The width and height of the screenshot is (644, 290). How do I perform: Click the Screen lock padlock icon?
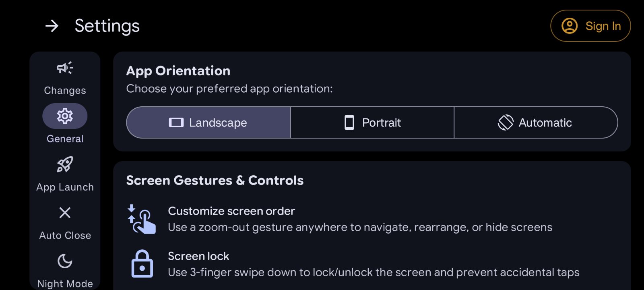[x=142, y=264]
